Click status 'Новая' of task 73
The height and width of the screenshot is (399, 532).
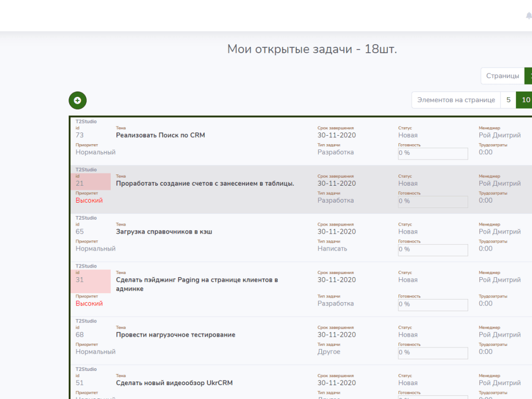coord(408,135)
